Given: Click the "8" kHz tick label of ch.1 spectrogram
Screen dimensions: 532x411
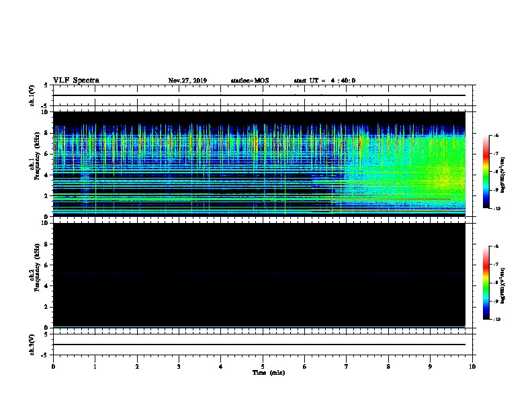Looking at the screenshot, I should [x=46, y=133].
